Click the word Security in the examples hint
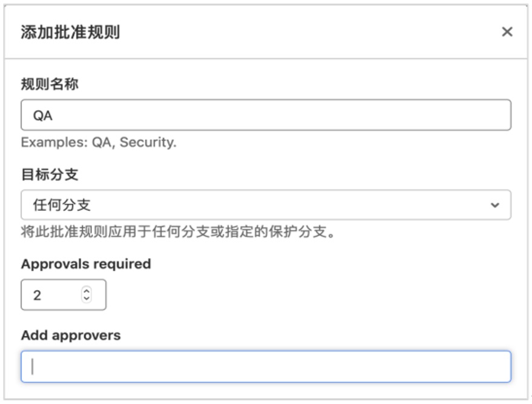This screenshot has height=404, width=532. coord(148,142)
